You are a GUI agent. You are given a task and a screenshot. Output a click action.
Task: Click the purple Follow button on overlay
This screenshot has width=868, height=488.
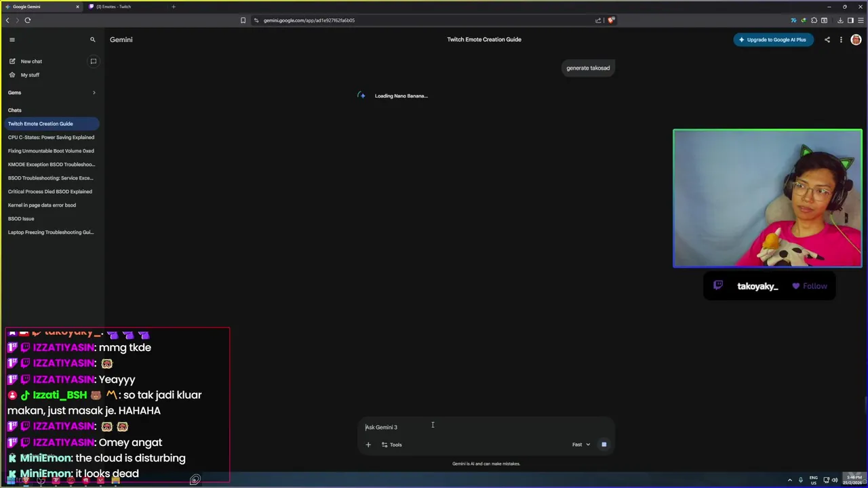coord(810,286)
